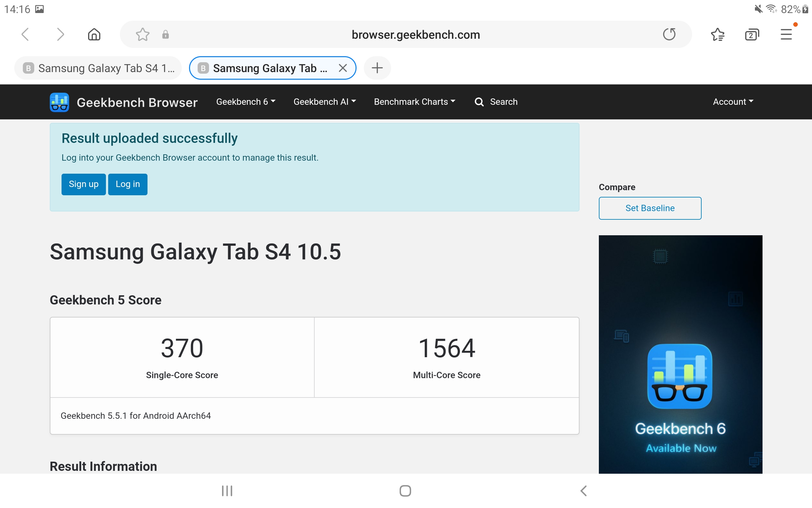Screen dimensions: 812x508
Task: Add a new browser tab with plus
Action: 377,68
